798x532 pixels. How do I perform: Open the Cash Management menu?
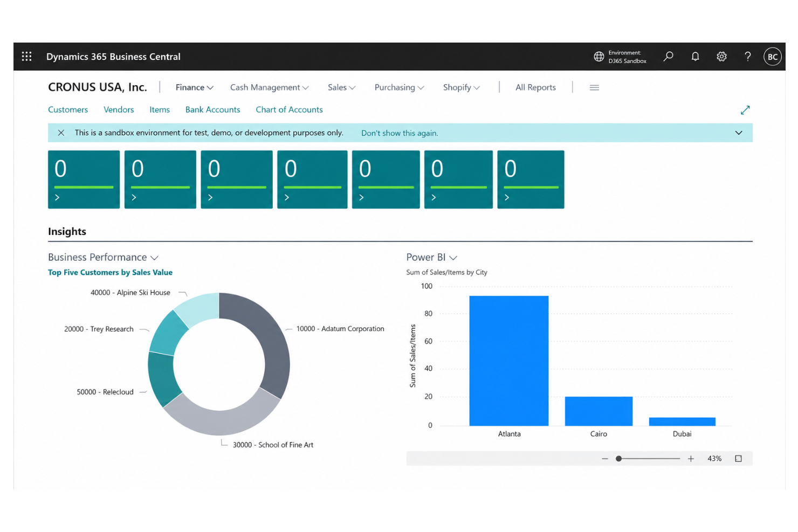[269, 87]
